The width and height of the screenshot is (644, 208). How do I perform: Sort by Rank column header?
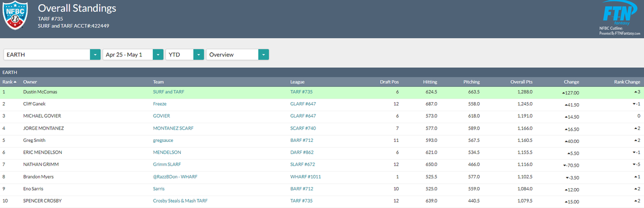pos(9,82)
